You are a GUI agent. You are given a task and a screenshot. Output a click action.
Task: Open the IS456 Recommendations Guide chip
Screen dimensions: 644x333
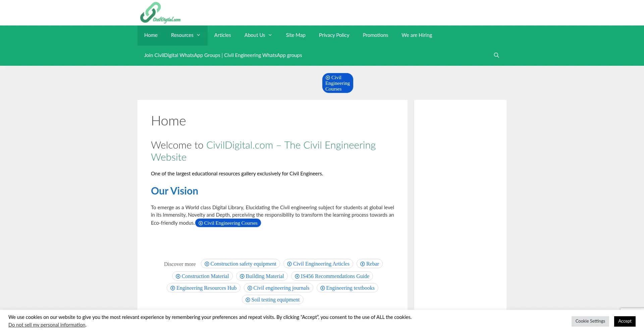tap(332, 276)
